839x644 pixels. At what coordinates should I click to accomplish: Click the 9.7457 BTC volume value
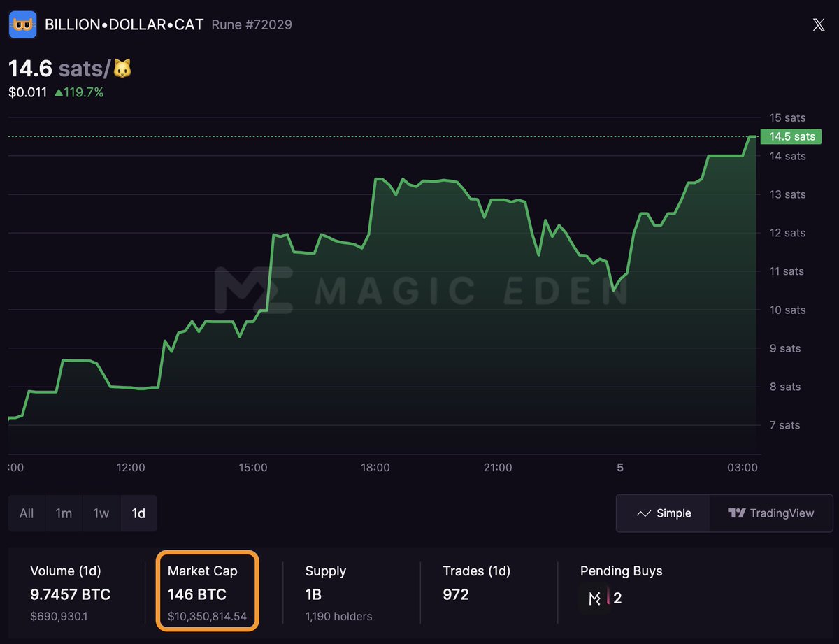pyautogui.click(x=71, y=594)
